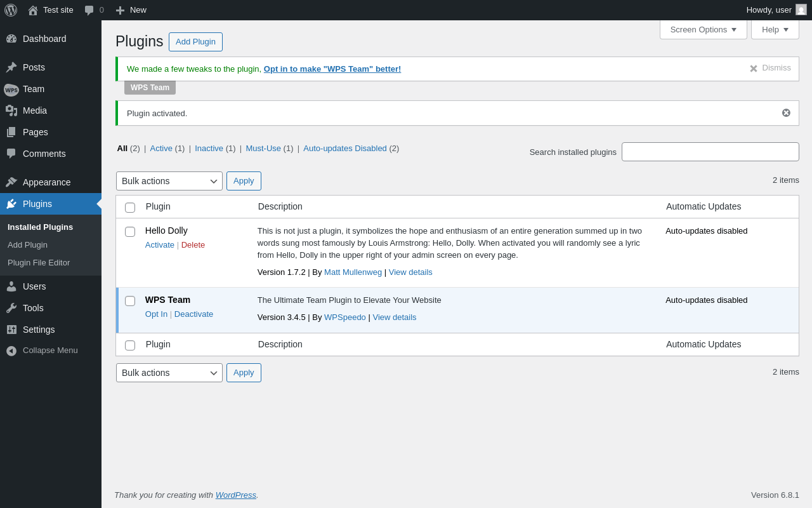The width and height of the screenshot is (812, 508).
Task: Filter plugins by Inactive
Action: click(209, 148)
